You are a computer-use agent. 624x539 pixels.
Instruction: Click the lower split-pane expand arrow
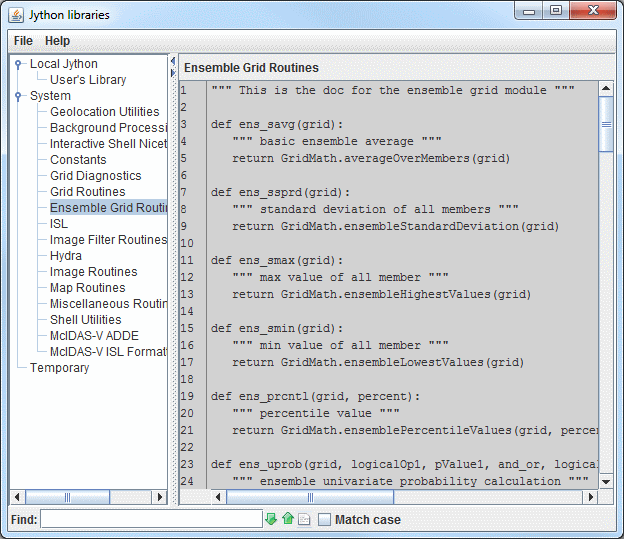point(173,73)
